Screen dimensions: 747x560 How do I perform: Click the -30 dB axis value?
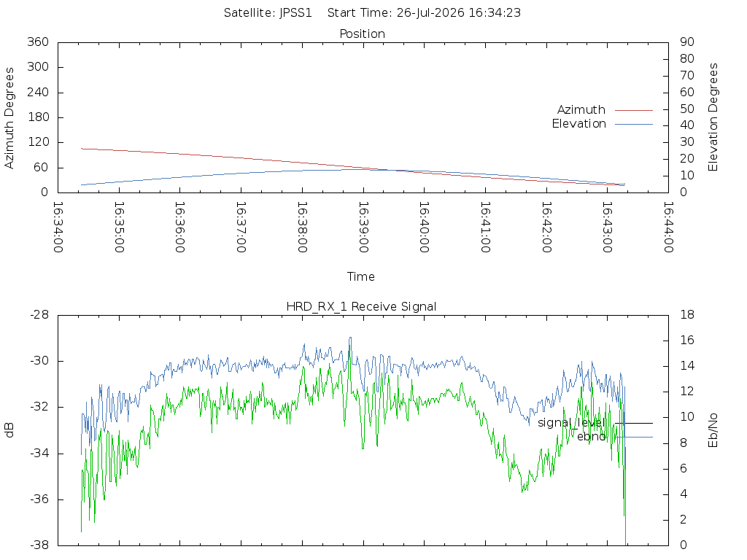click(x=39, y=360)
